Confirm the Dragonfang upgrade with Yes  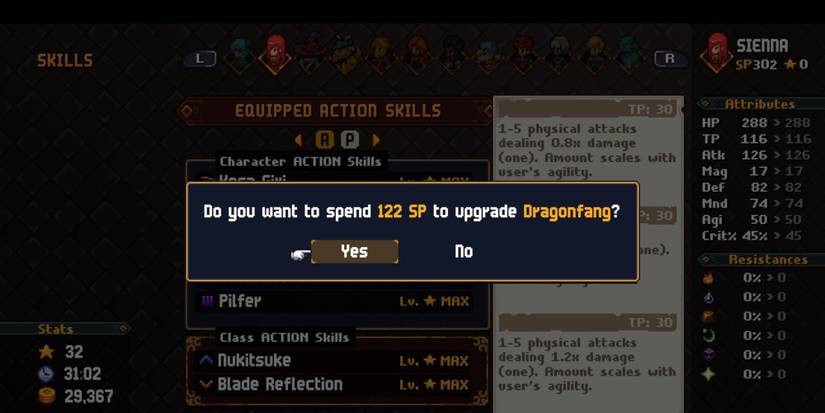pos(355,251)
